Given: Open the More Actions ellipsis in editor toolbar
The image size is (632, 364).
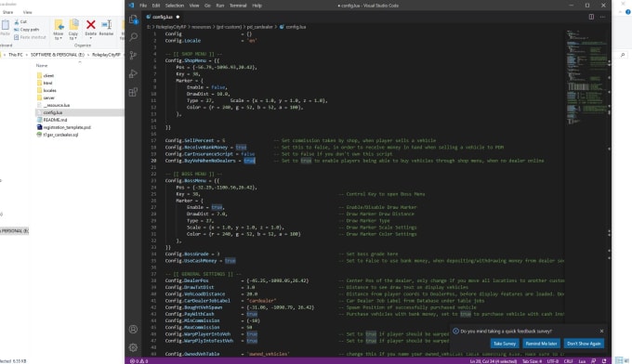Looking at the screenshot, I should point(602,17).
